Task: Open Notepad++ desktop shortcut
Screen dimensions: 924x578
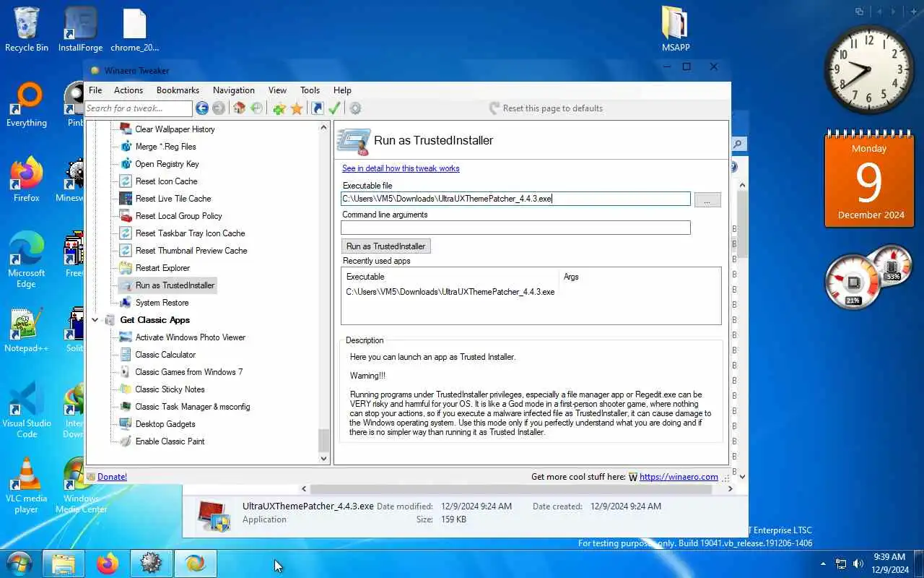Action: (27, 331)
